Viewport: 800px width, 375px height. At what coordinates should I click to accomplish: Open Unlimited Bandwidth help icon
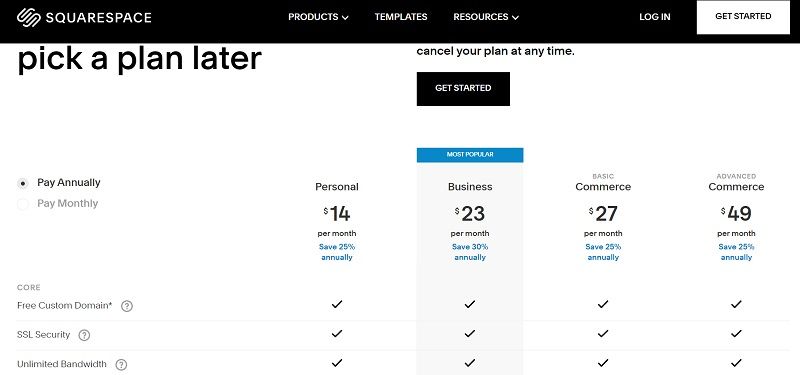(x=121, y=365)
